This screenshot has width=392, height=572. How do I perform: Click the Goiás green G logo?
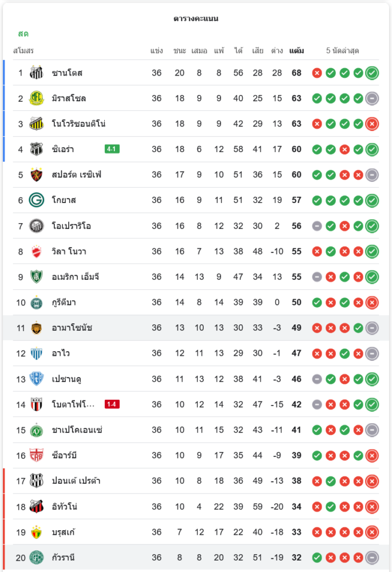tap(37, 200)
